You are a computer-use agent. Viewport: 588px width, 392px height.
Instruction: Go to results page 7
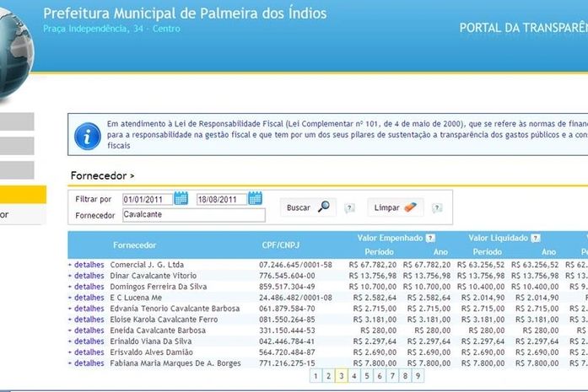(x=392, y=376)
